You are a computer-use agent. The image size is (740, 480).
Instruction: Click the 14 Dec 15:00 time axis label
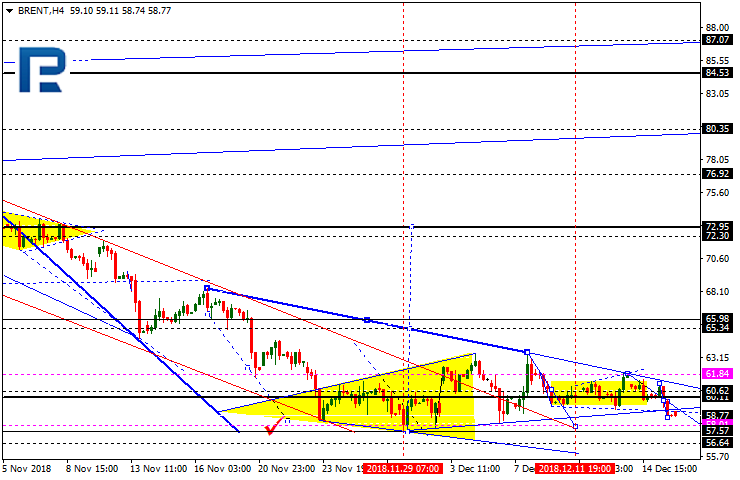669,469
